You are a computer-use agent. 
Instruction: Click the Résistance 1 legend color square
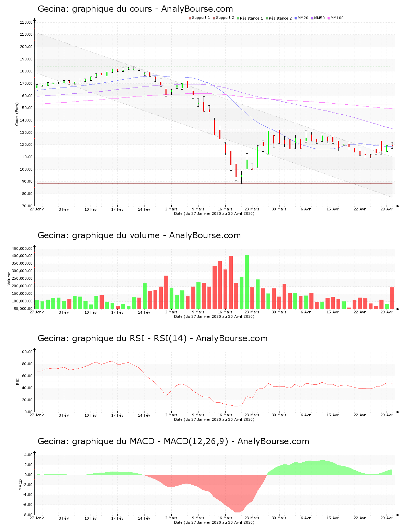tap(238, 18)
